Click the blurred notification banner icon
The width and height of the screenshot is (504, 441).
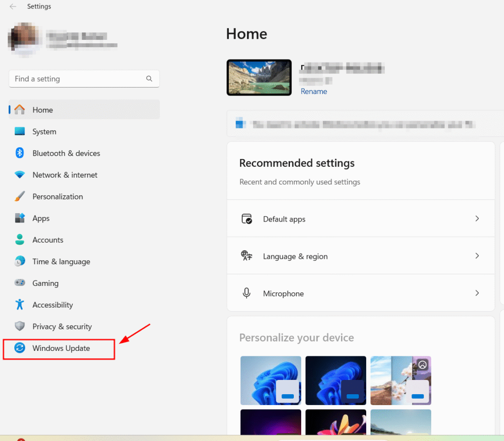click(x=240, y=124)
